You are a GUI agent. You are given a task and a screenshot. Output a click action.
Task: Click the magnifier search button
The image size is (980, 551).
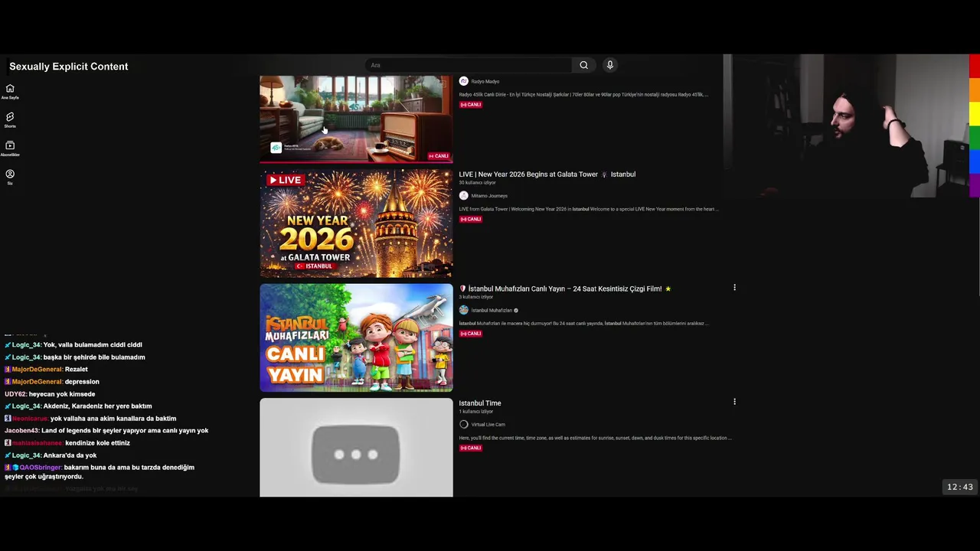[583, 65]
